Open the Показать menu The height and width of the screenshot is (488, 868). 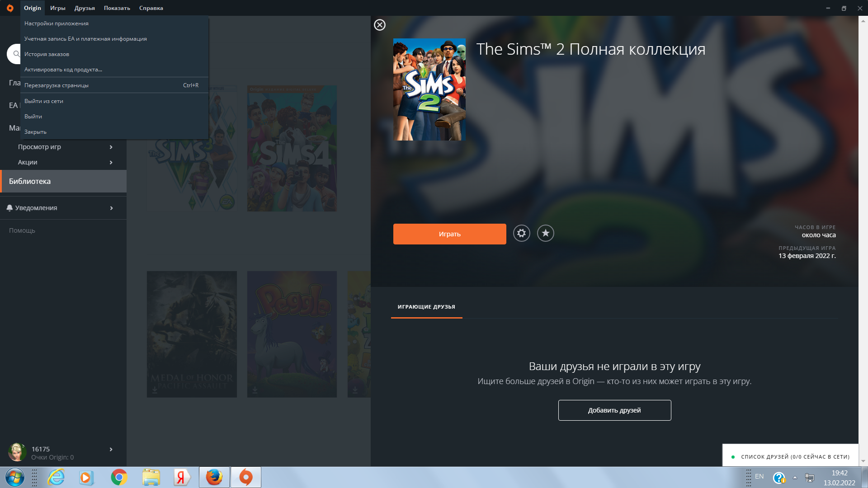pyautogui.click(x=117, y=8)
